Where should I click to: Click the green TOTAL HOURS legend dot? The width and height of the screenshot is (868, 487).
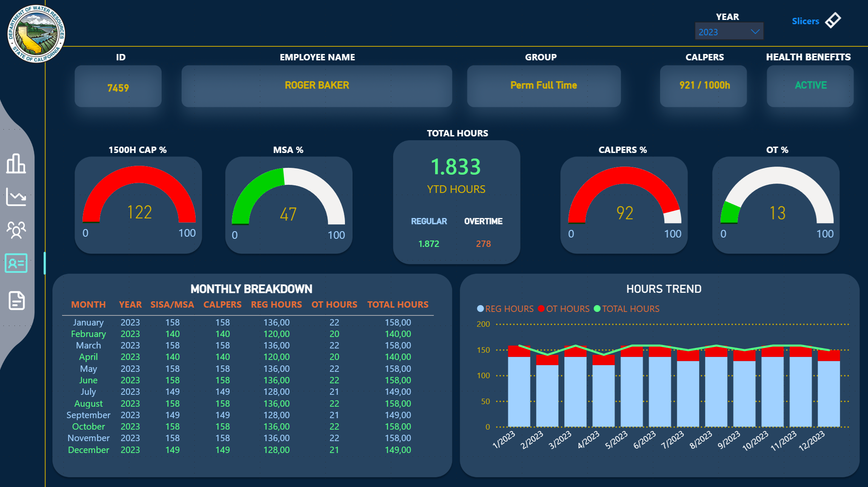tap(597, 309)
